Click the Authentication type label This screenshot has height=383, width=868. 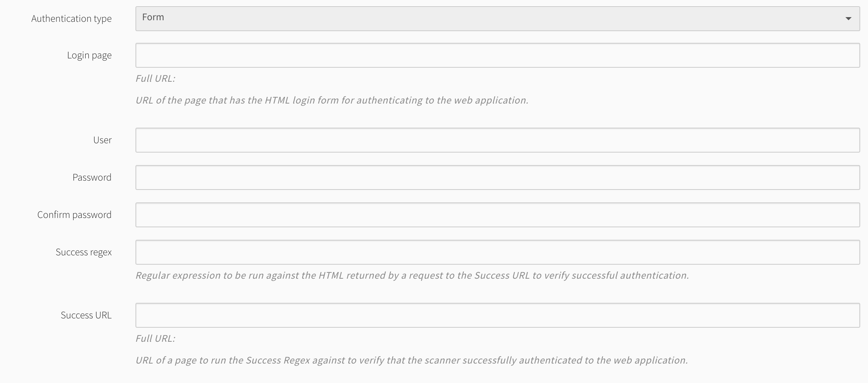coord(71,19)
